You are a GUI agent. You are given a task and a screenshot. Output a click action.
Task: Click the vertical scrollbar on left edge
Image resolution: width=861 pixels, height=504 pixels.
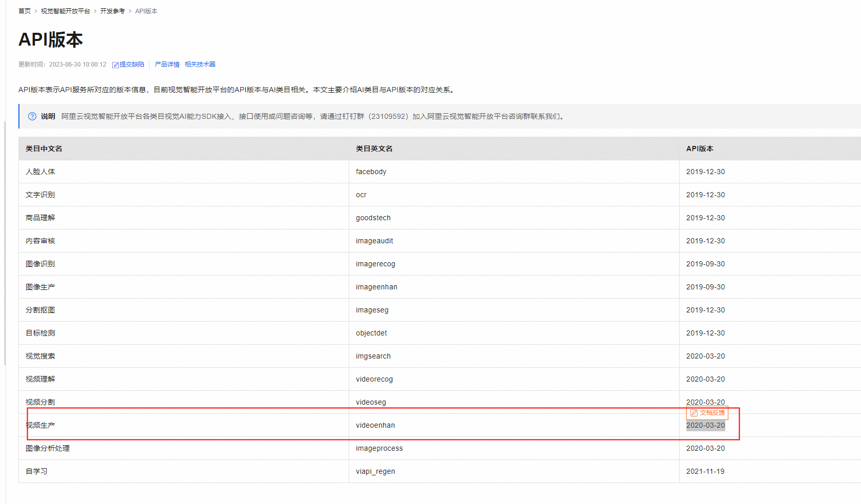[5, 243]
